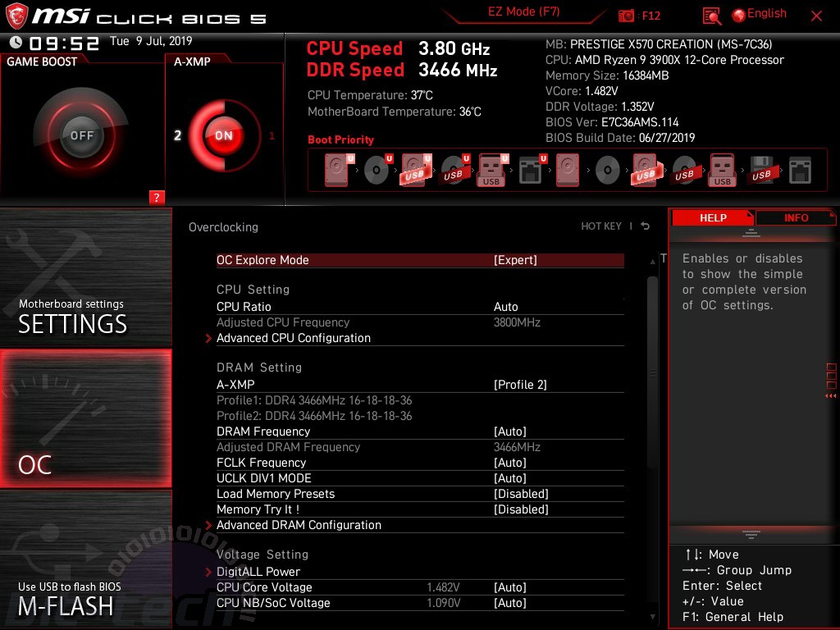
Task: Click the legacy hard disk boot icon
Action: [x=568, y=170]
